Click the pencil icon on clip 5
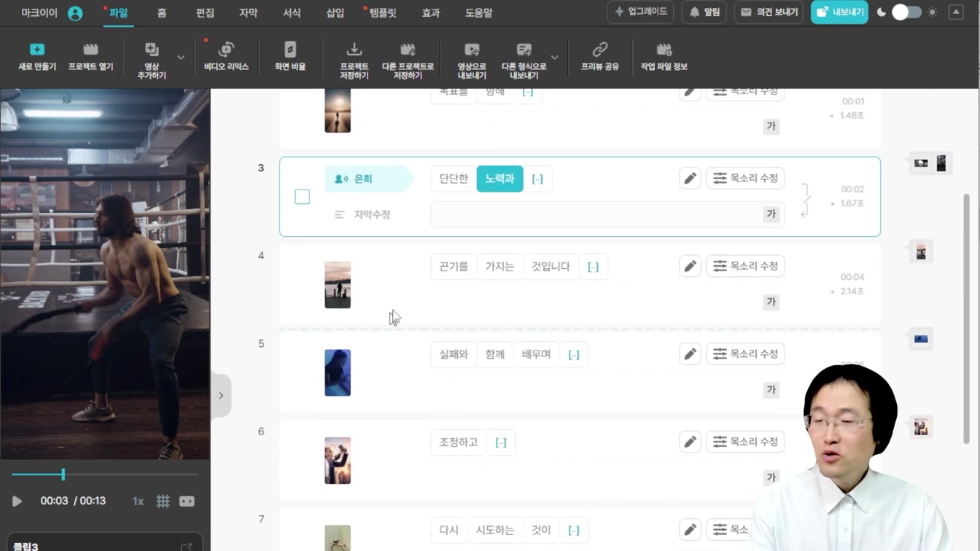Viewport: 980px width, 551px height. tap(690, 353)
